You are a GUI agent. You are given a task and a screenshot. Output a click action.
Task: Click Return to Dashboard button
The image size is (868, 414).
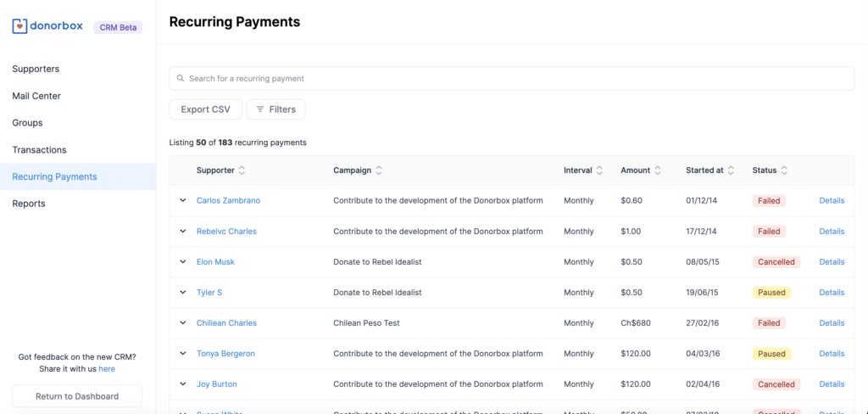77,396
